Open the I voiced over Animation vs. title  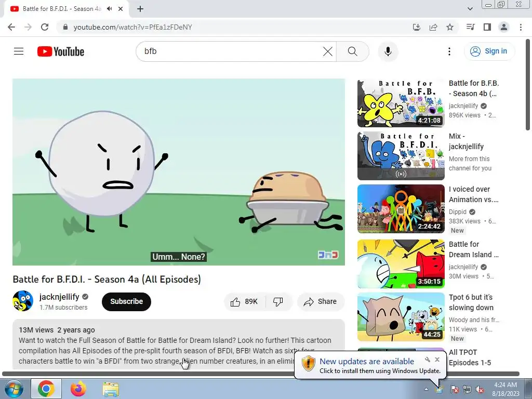coord(474,194)
